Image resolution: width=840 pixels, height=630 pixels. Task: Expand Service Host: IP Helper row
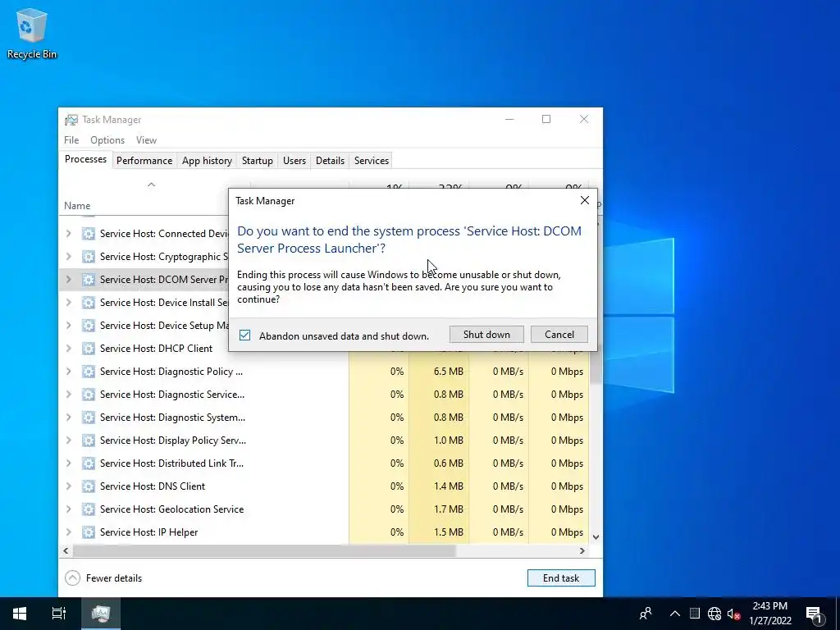coord(69,532)
